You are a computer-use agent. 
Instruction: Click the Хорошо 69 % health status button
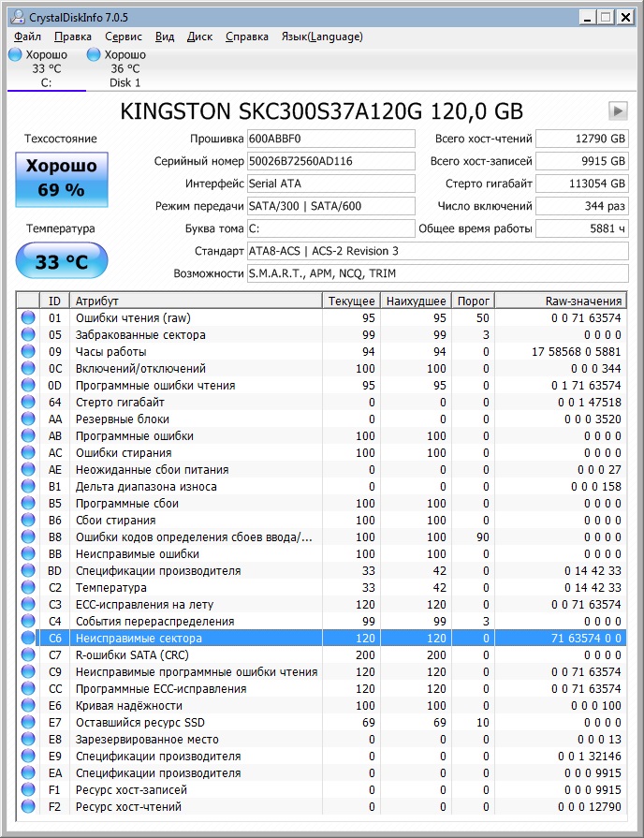pos(62,180)
